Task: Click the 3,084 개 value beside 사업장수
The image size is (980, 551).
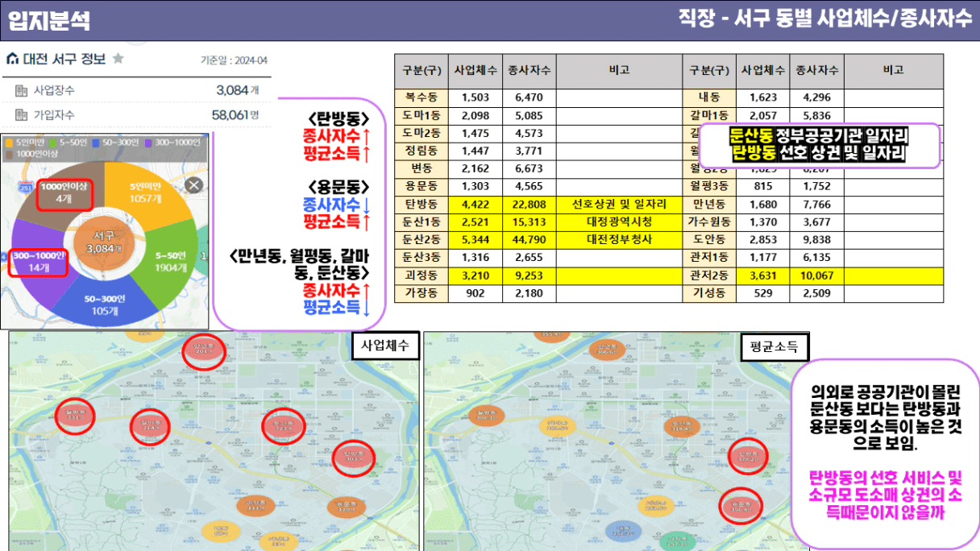Action: click(237, 89)
